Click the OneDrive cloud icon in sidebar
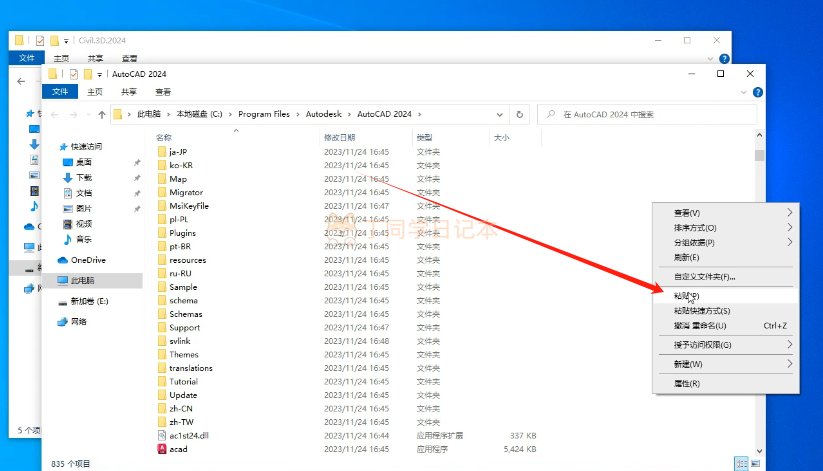The width and height of the screenshot is (823, 471). tap(62, 260)
